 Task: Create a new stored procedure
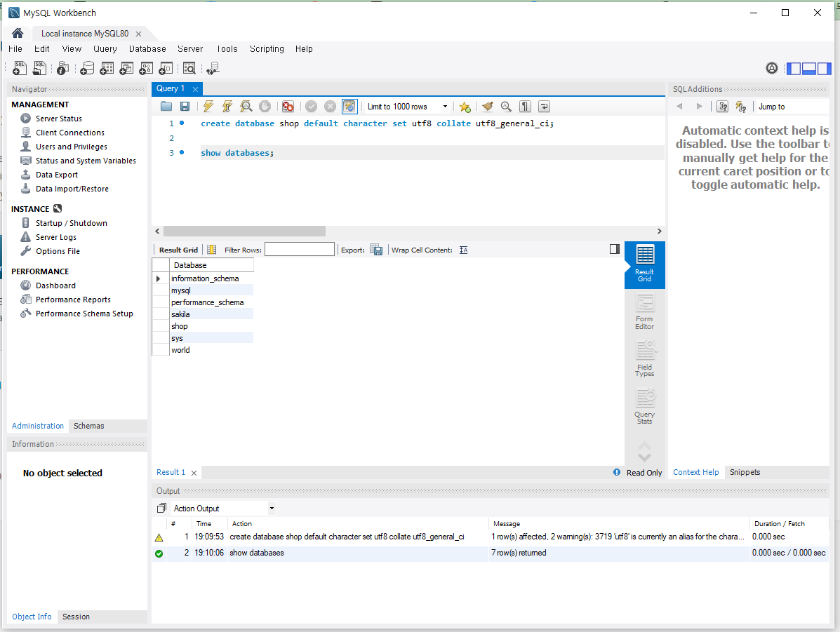click(146, 68)
